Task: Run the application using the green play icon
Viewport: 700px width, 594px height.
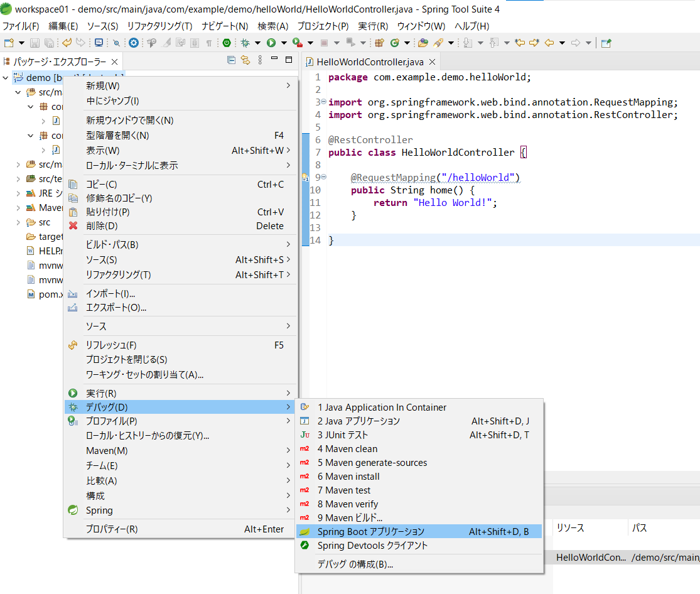Action: click(272, 43)
